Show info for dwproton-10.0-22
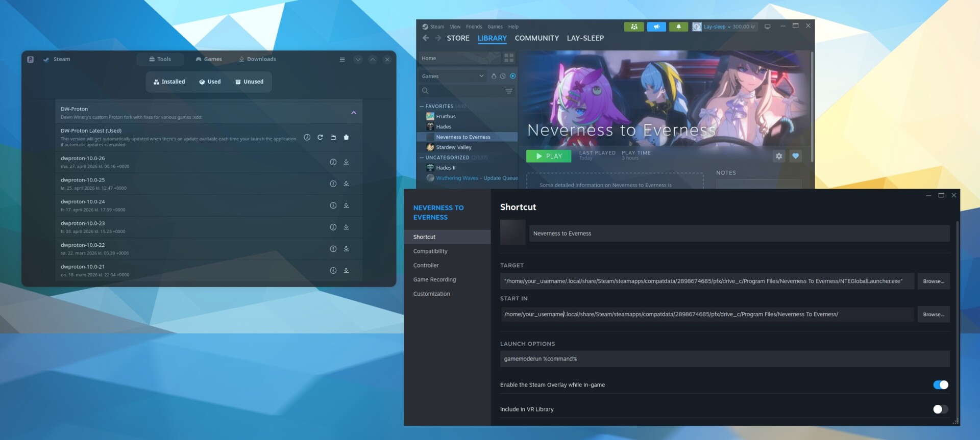The width and height of the screenshot is (980, 440). [333, 249]
